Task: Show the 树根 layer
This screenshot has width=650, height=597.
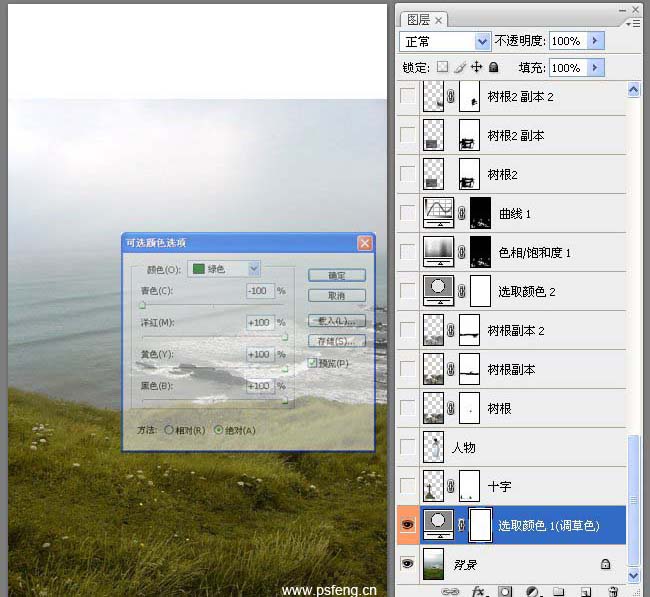Action: pyautogui.click(x=407, y=408)
